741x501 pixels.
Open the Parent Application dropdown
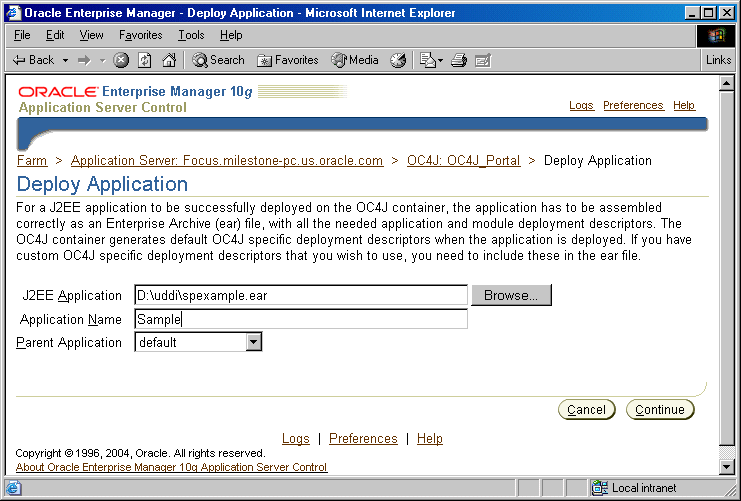tap(198, 342)
